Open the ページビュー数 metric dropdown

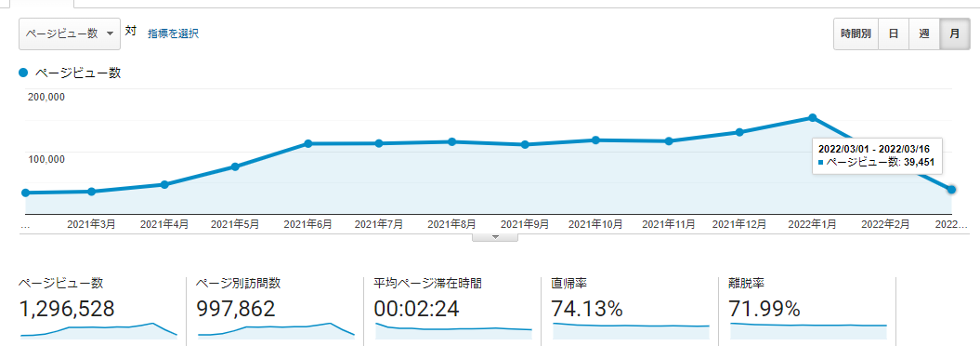point(70,33)
